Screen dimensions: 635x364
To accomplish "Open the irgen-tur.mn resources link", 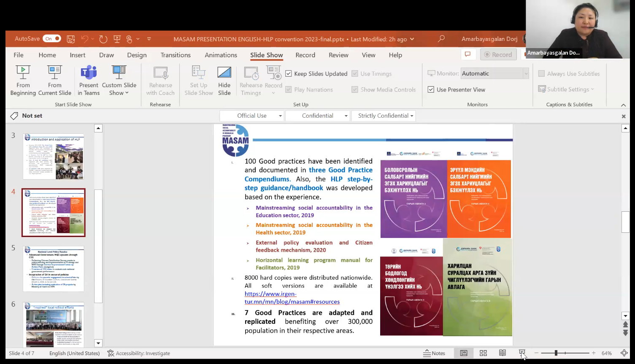I will click(x=292, y=298).
